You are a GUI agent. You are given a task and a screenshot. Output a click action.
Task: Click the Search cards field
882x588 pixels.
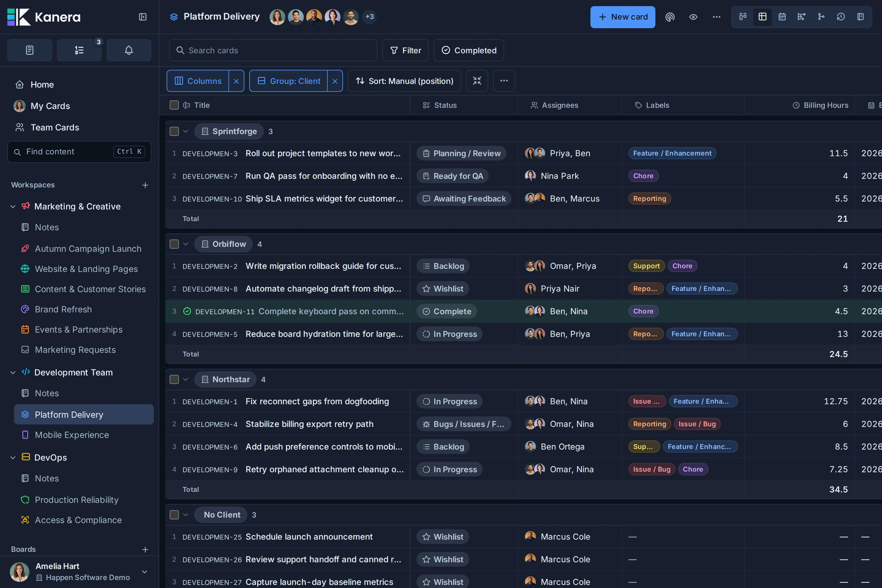273,50
